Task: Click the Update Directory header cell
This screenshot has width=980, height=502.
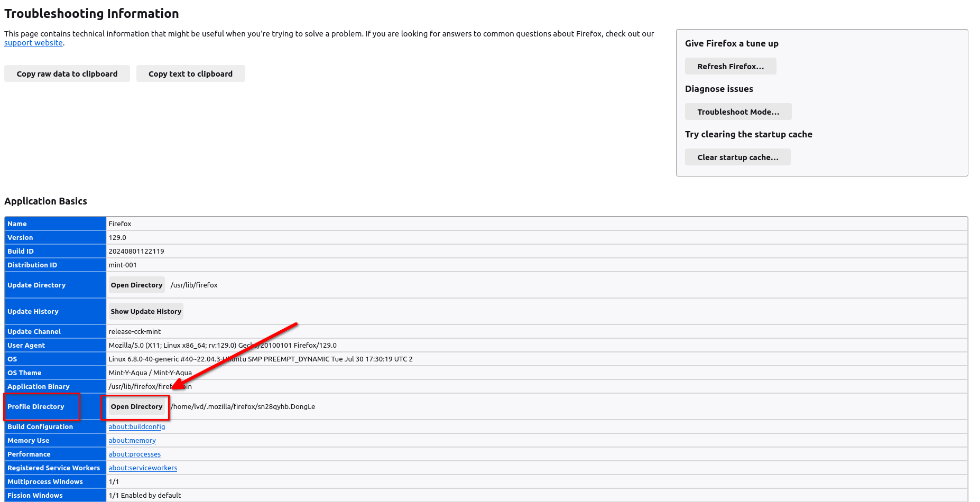Action: pos(56,285)
